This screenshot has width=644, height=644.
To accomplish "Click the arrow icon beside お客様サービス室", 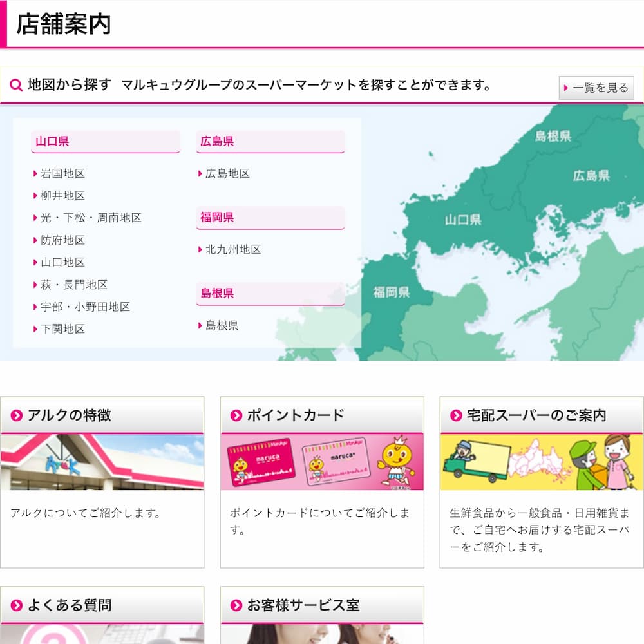I will [x=236, y=605].
